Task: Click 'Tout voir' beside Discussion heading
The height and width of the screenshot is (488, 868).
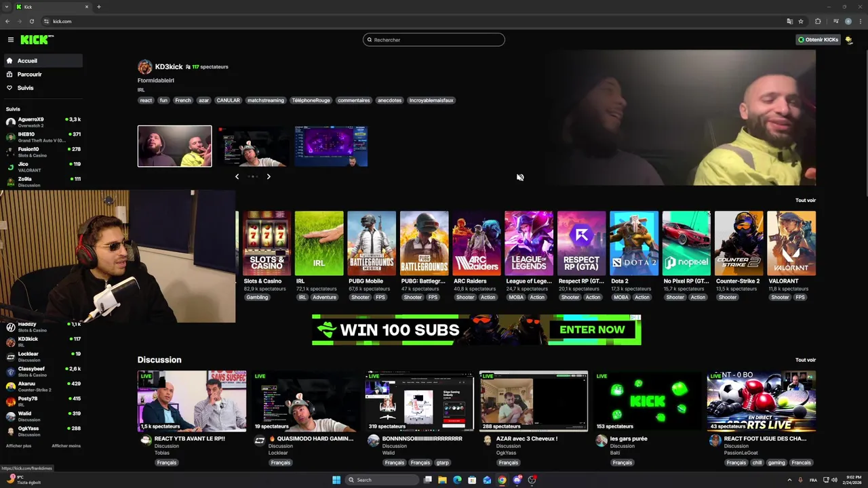Action: coord(806,360)
